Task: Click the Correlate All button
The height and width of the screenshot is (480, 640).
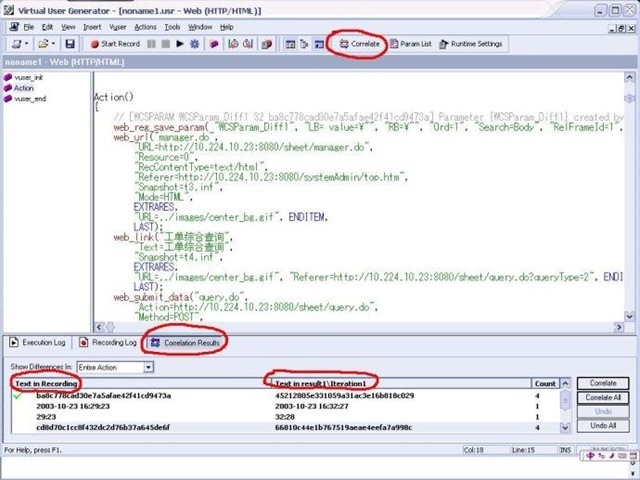Action: point(603,397)
